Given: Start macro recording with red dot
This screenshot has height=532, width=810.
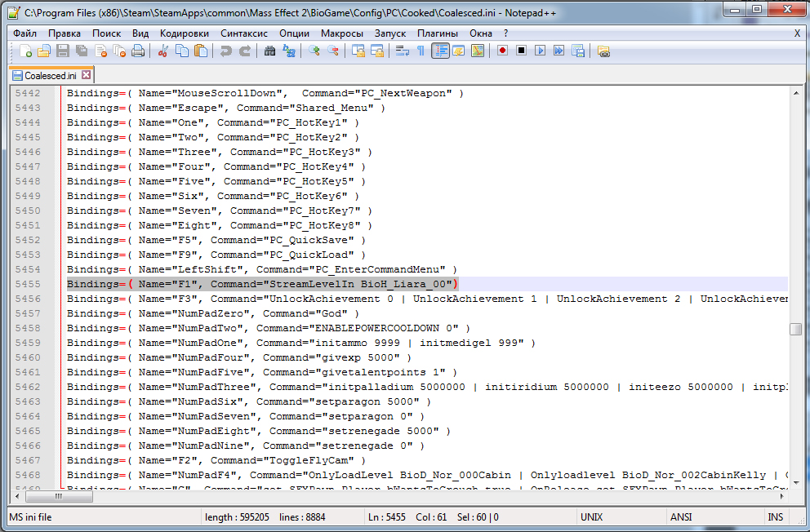Looking at the screenshot, I should [503, 51].
